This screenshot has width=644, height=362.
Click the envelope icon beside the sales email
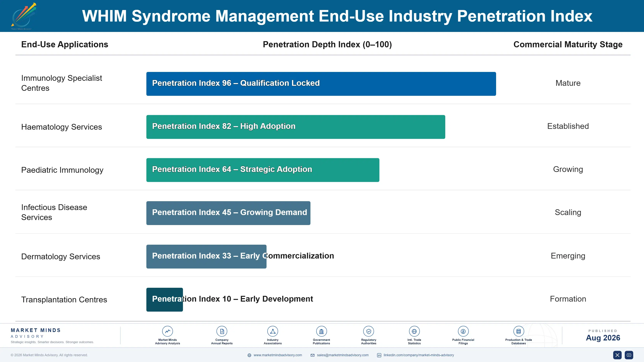313,355
